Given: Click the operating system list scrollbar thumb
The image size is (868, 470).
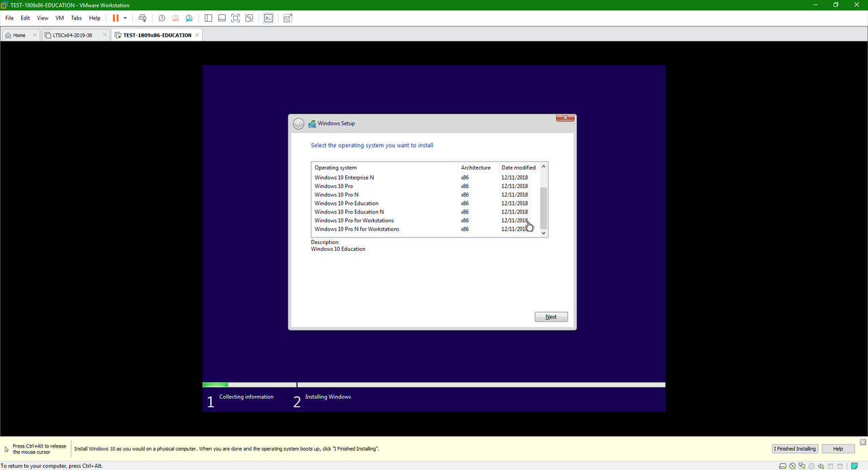Looking at the screenshot, I should 543,208.
